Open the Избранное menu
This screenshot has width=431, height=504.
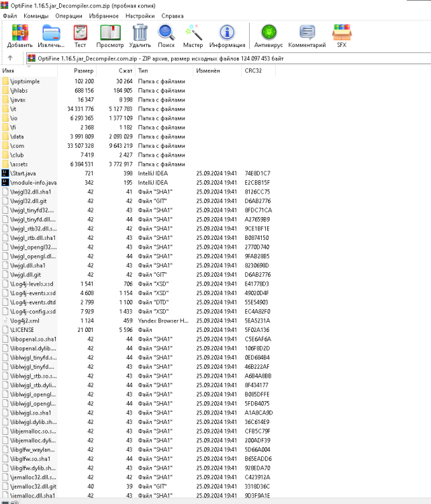click(104, 15)
